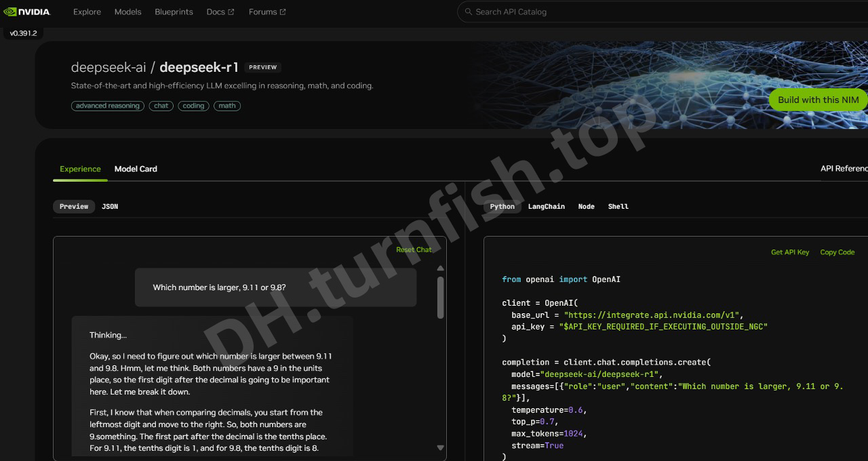The width and height of the screenshot is (868, 461).
Task: Open the Forums external link
Action: point(267,12)
